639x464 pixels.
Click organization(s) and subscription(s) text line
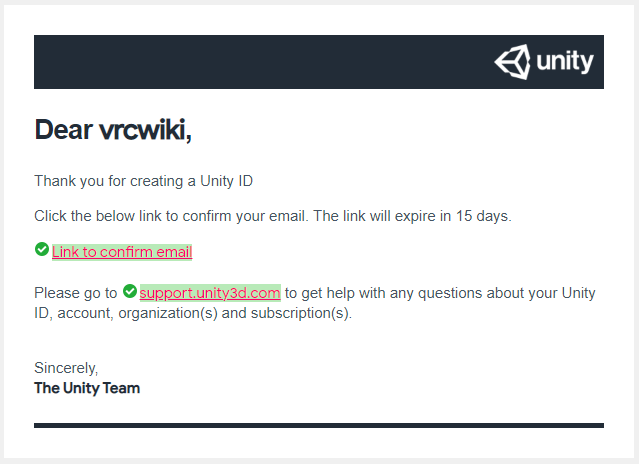pyautogui.click(x=235, y=313)
